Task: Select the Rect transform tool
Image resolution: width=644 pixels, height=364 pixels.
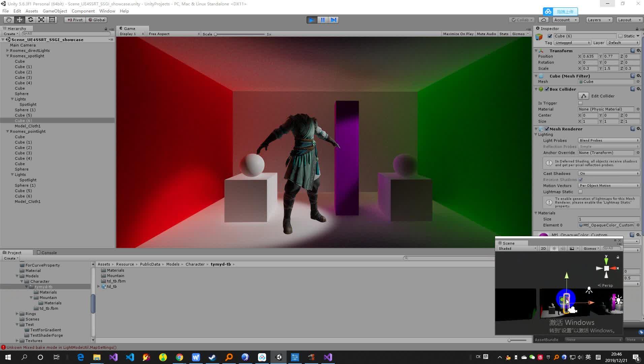Action: pyautogui.click(x=52, y=20)
